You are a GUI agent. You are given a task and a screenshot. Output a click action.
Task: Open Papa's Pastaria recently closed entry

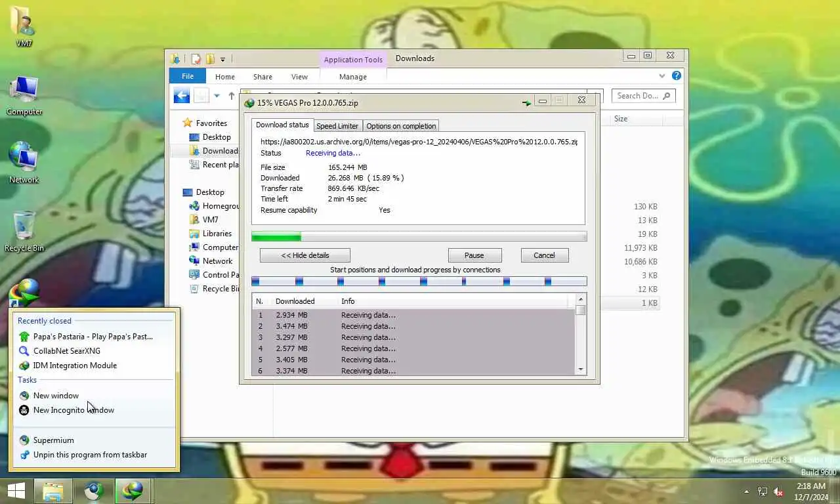[x=93, y=337]
